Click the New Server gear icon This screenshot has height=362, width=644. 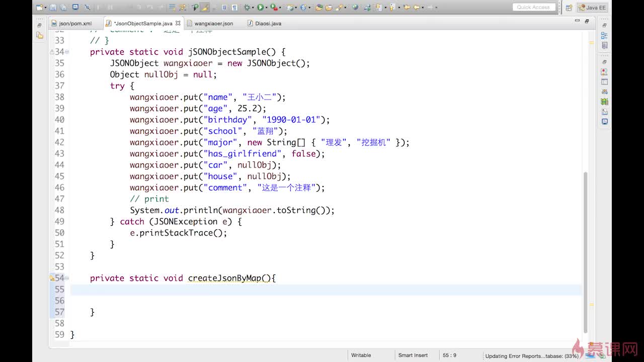point(290,8)
